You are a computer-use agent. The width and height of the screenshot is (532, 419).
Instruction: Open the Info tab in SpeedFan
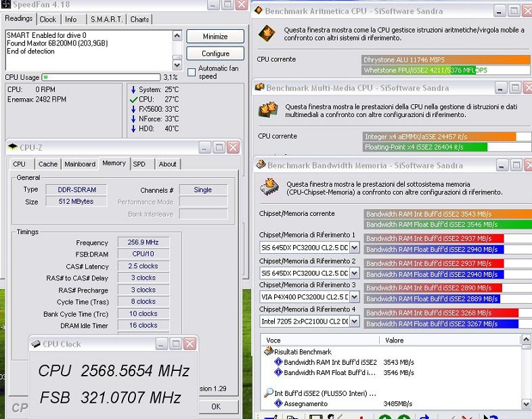pyautogui.click(x=71, y=20)
